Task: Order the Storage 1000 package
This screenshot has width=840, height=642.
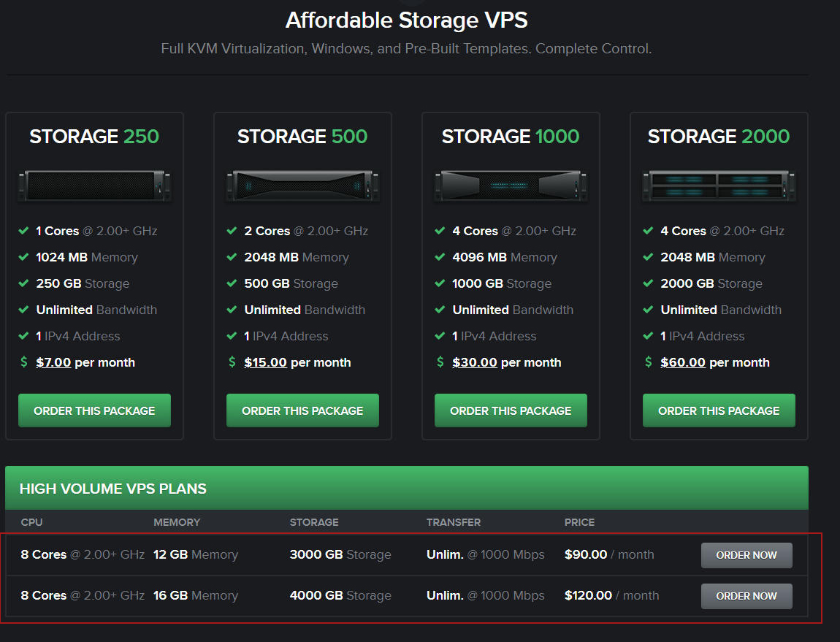Action: [511, 410]
